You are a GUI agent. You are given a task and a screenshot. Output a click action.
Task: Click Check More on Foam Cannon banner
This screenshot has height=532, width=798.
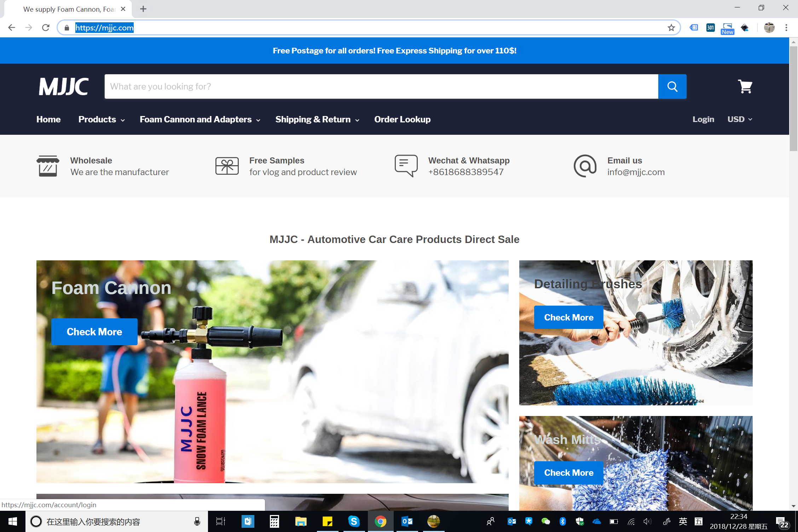click(94, 332)
